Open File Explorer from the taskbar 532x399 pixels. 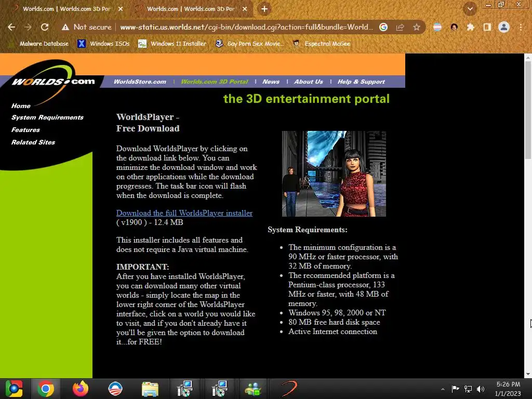[x=150, y=389]
